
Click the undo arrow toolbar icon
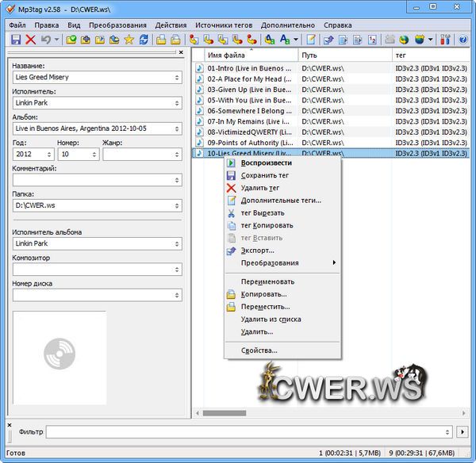click(x=47, y=39)
